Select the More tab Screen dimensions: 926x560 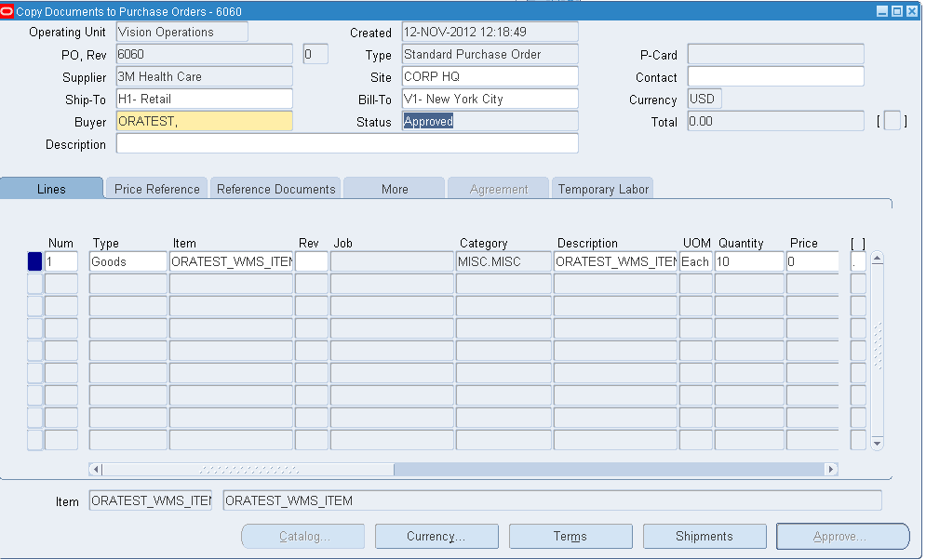(394, 187)
